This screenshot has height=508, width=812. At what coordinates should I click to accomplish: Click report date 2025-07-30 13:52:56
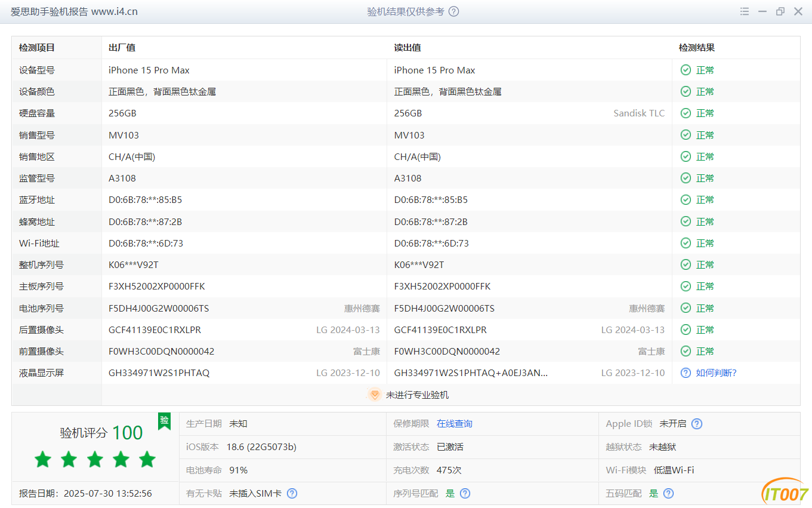(x=107, y=494)
